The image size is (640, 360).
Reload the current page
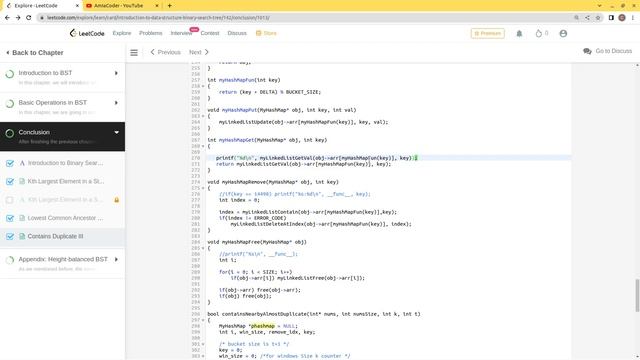click(x=29, y=18)
